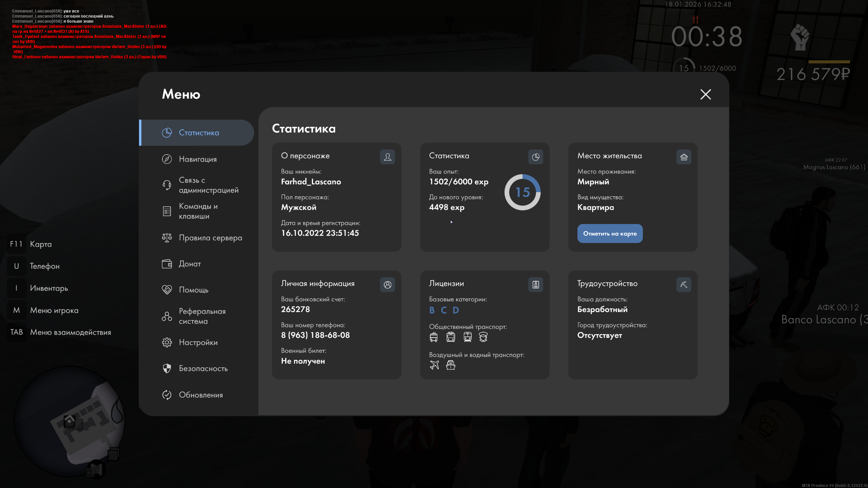Select the Правила сервера menu item

coord(210,238)
